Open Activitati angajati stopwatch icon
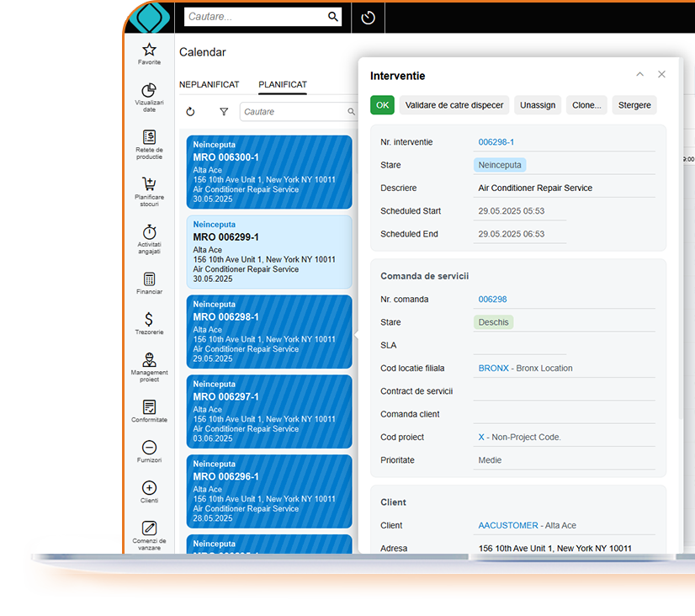The width and height of the screenshot is (695, 616). pos(149,231)
